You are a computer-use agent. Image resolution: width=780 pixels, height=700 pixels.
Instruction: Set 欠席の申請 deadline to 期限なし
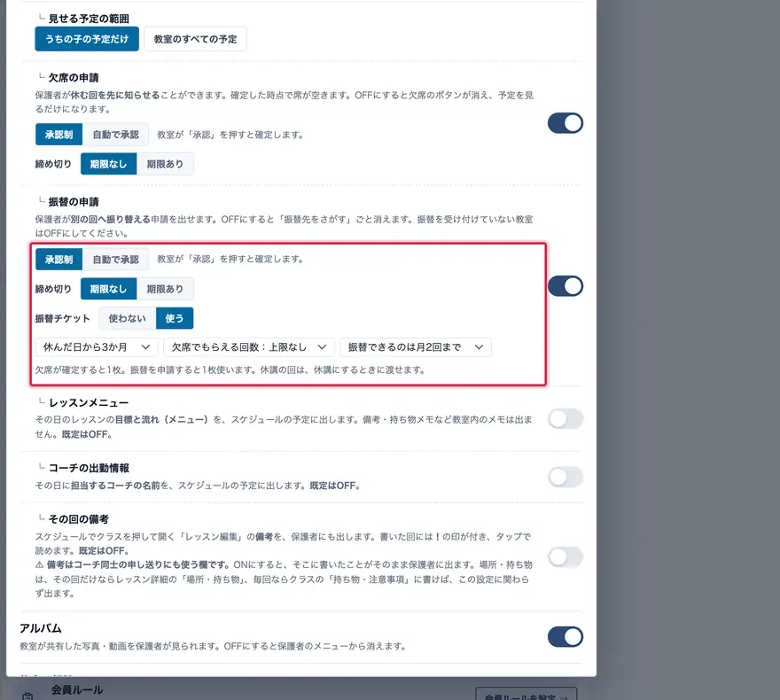[x=108, y=164]
